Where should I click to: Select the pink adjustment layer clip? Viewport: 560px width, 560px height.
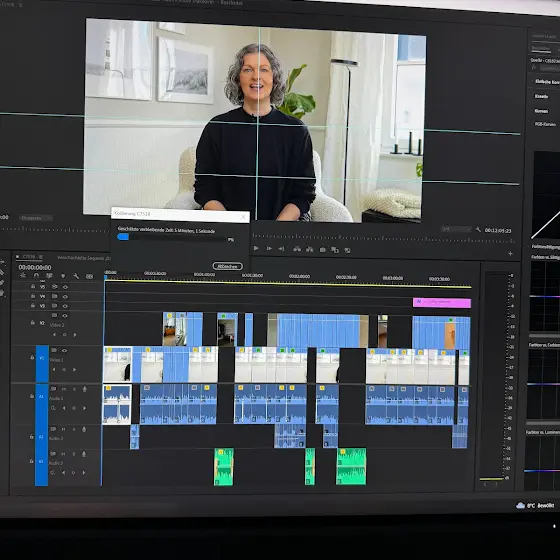[442, 302]
